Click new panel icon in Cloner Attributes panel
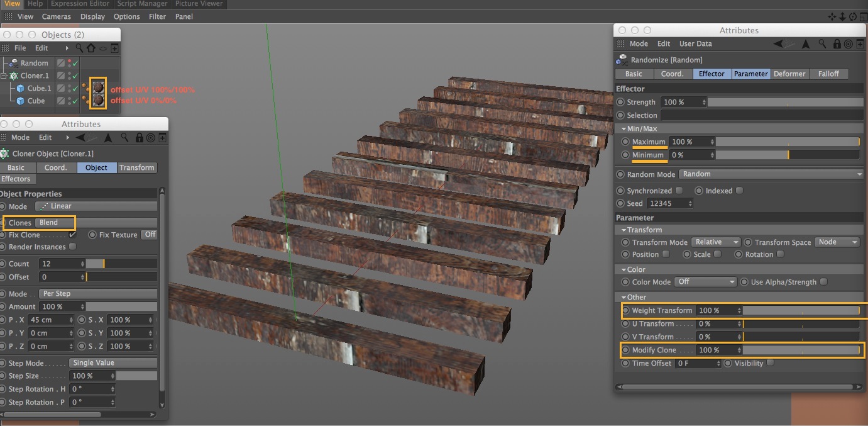Image resolution: width=868 pixels, height=426 pixels. click(x=162, y=137)
